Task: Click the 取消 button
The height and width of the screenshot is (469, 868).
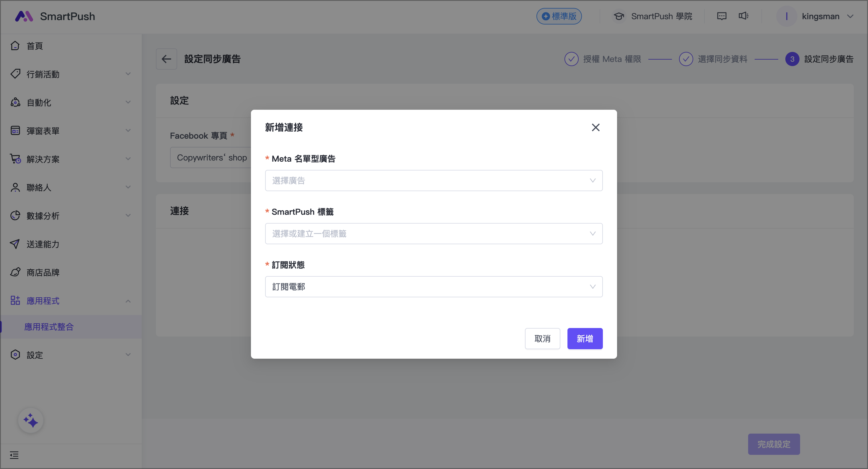Action: [x=542, y=338]
